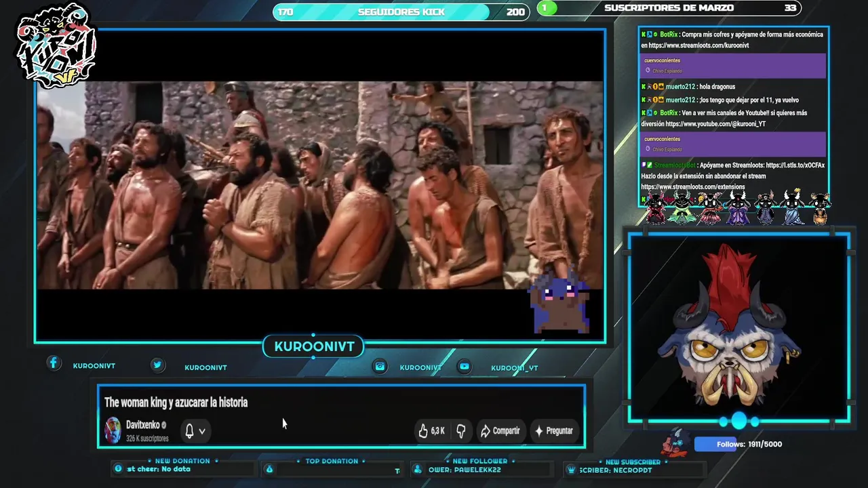Click the notification bell icon
Viewport: 868px width, 488px height.
tap(190, 430)
